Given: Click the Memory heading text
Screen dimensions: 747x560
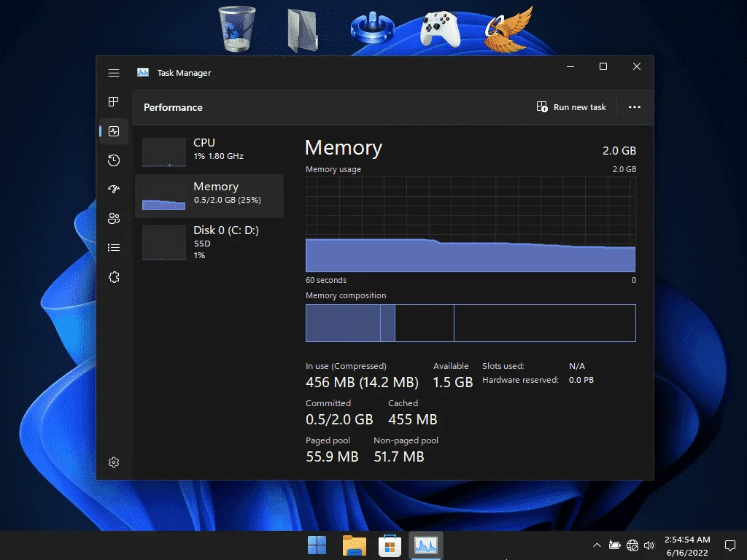Looking at the screenshot, I should point(344,147).
